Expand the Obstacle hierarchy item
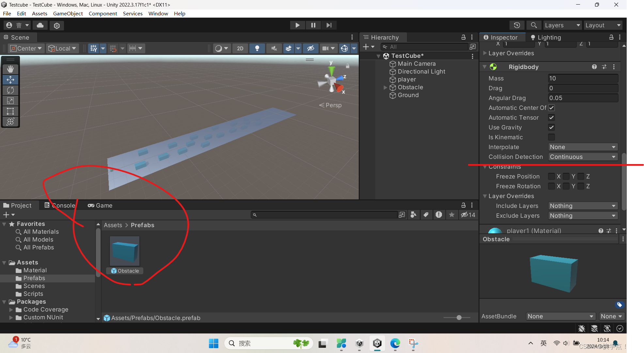Image resolution: width=644 pixels, height=353 pixels. coord(385,87)
